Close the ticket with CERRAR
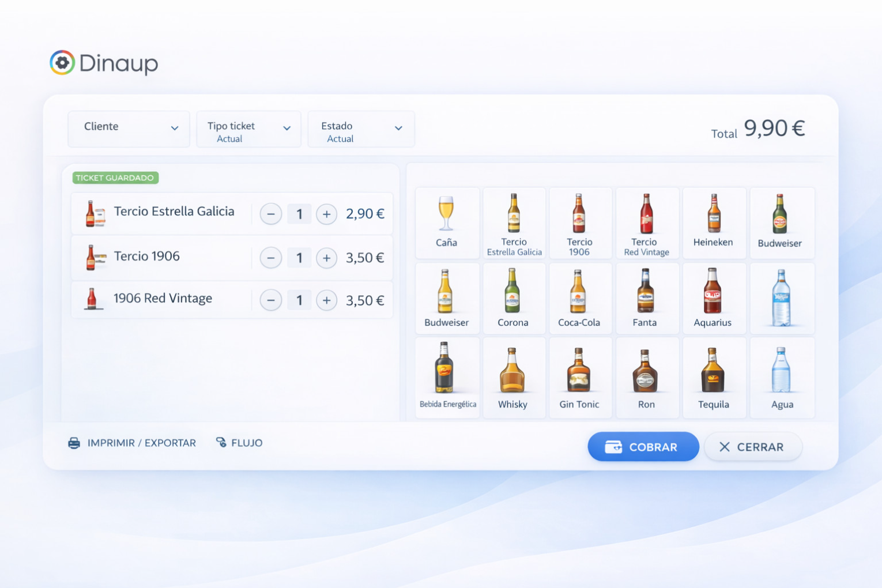 point(752,447)
